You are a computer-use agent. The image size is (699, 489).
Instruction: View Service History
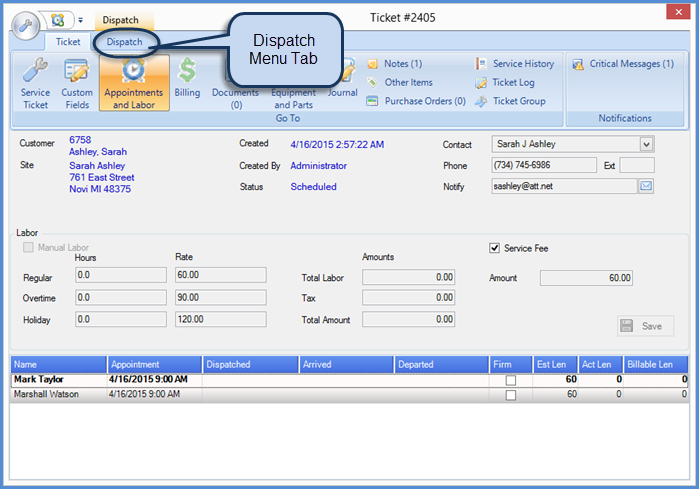click(515, 64)
